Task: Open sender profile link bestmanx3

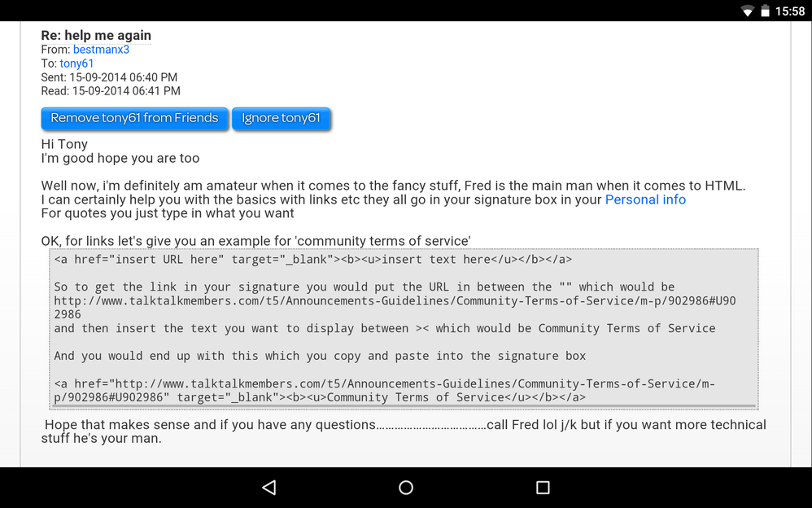Action: pyautogui.click(x=101, y=50)
